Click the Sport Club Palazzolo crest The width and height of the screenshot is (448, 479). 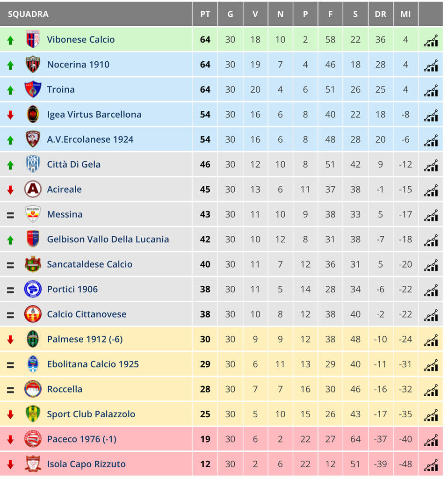(x=33, y=414)
